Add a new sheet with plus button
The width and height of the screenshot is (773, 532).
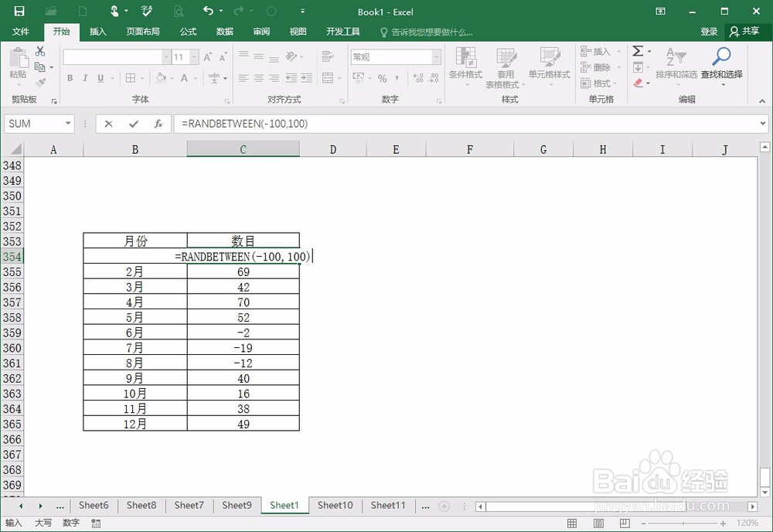click(444, 506)
